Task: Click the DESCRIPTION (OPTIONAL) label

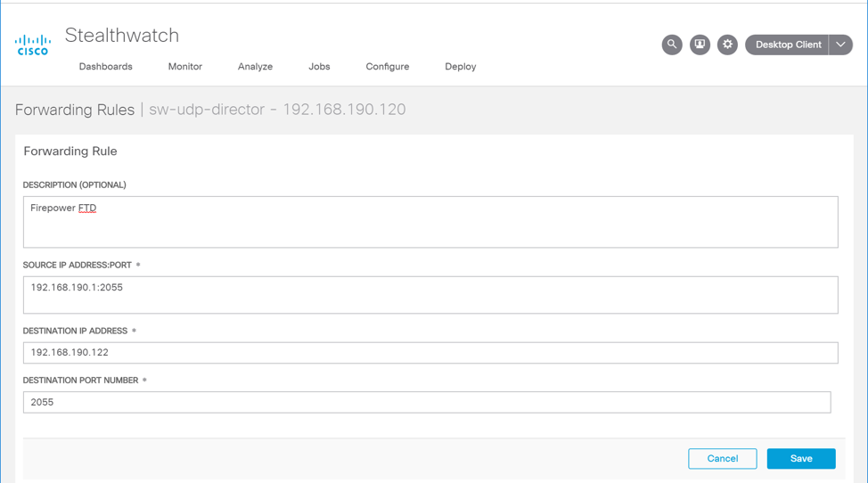Action: point(75,184)
